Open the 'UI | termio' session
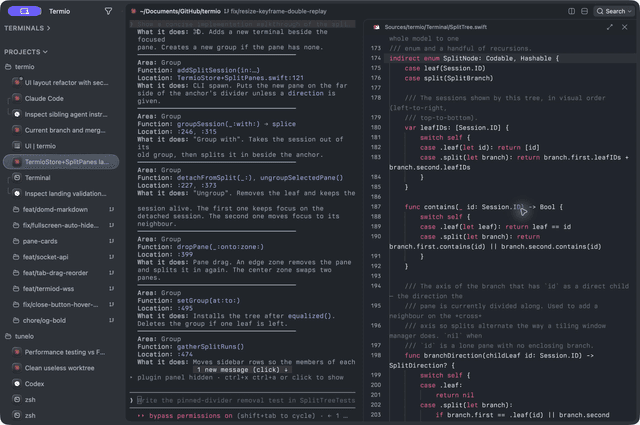The width and height of the screenshot is (640, 425). (x=61, y=146)
